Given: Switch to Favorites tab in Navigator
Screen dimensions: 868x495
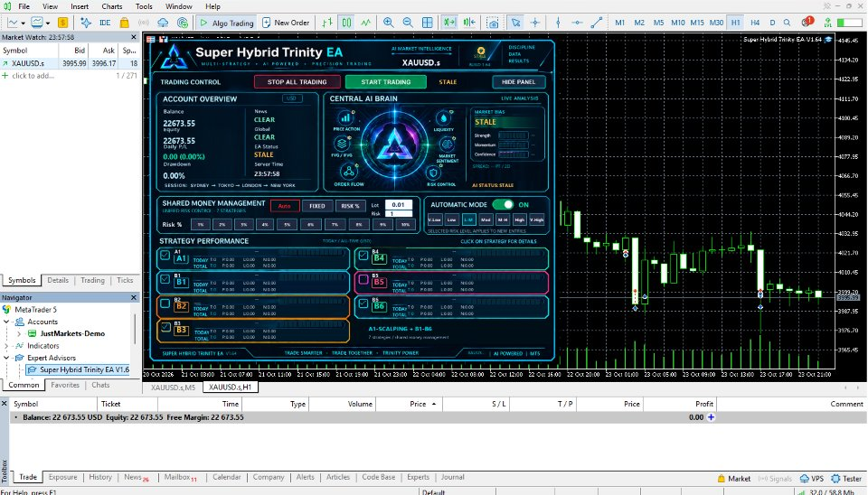Looking at the screenshot, I should click(x=65, y=385).
